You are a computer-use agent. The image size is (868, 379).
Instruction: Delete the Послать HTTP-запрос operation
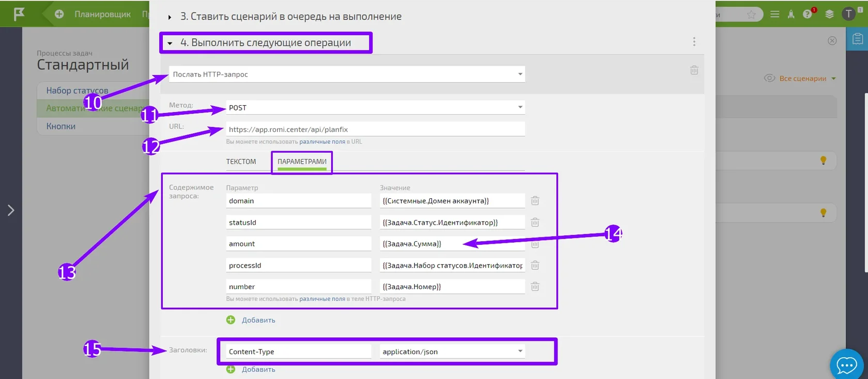click(x=694, y=70)
